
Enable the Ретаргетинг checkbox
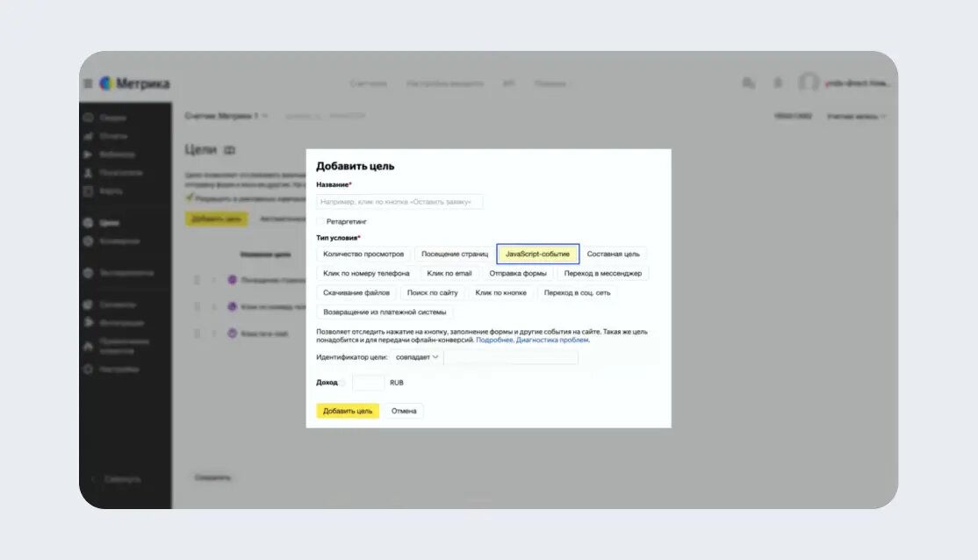coord(320,221)
